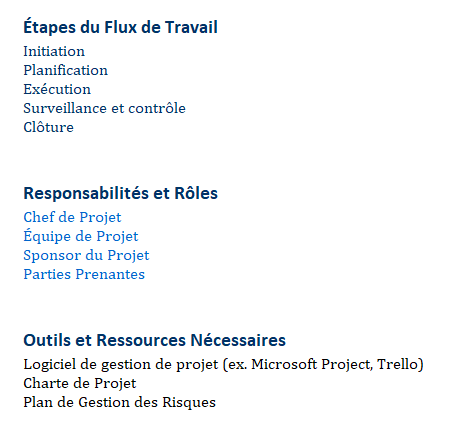Click the Exécution line of text
This screenshot has width=472, height=421.
[x=57, y=89]
